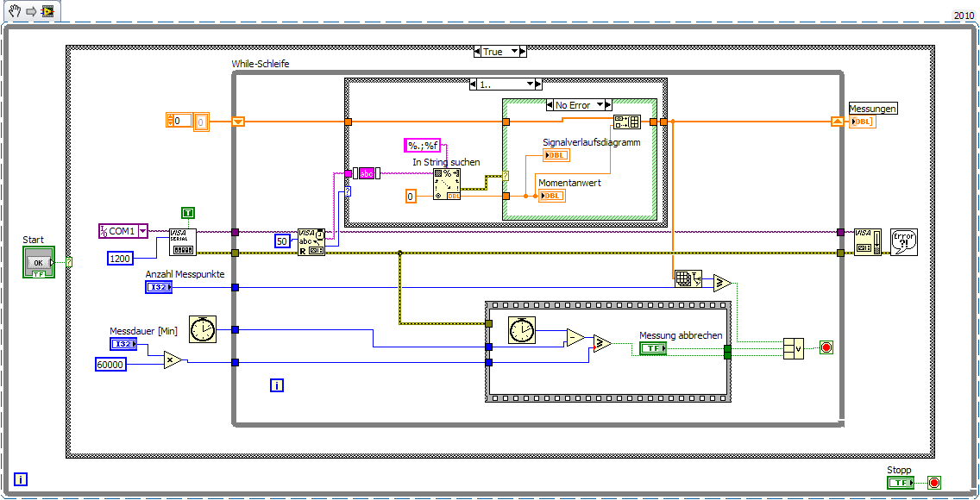
Task: Select the Greater Or Equal node inside sequence
Action: [602, 343]
